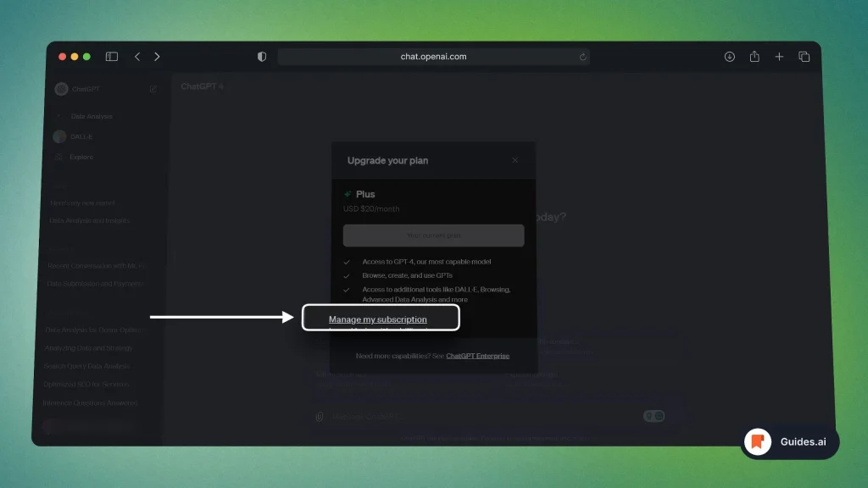Open the "Data Submission and Payments" chat

pyautogui.click(x=96, y=283)
